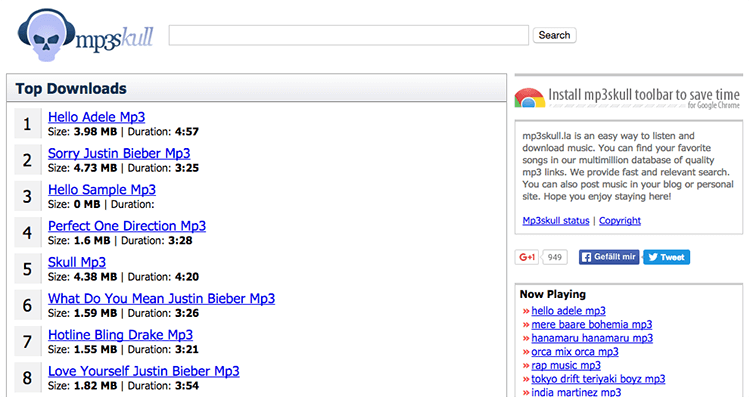This screenshot has height=397, width=750.
Task: Click the 4.73 MB size text
Action: pos(95,168)
